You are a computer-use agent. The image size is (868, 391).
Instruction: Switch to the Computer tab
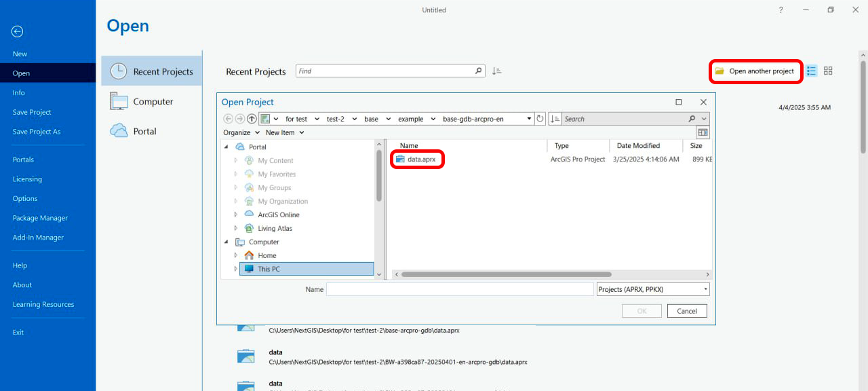pos(153,102)
